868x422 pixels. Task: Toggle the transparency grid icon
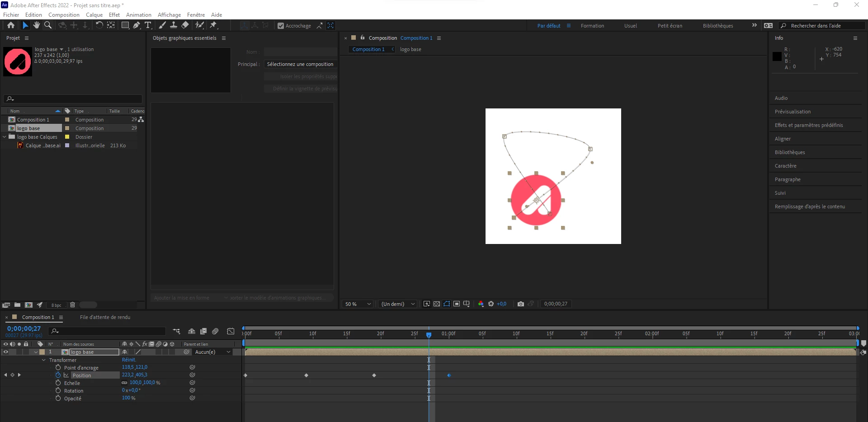pyautogui.click(x=437, y=304)
